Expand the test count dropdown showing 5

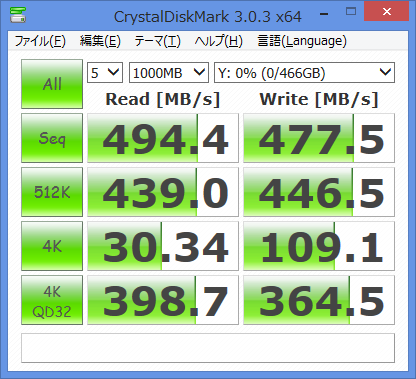click(x=105, y=72)
